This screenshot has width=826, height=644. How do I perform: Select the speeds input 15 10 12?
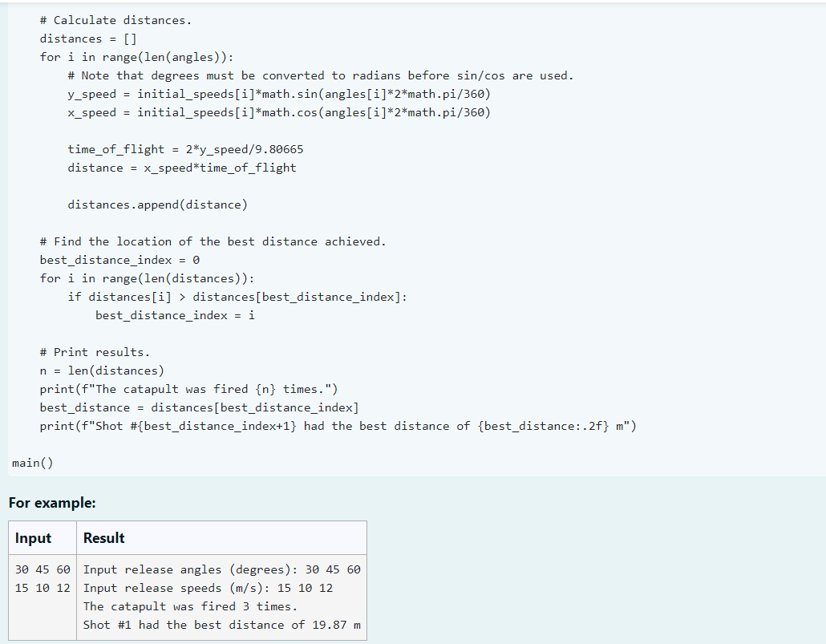[42, 588]
